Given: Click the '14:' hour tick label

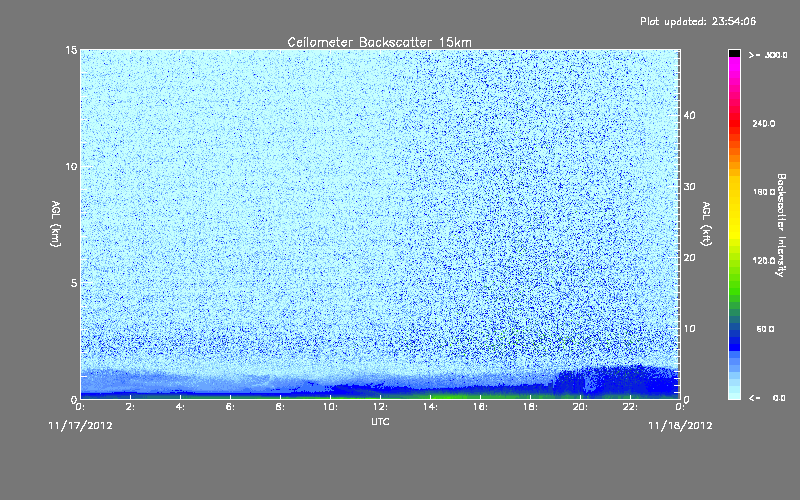Looking at the screenshot, I should coord(430,407).
